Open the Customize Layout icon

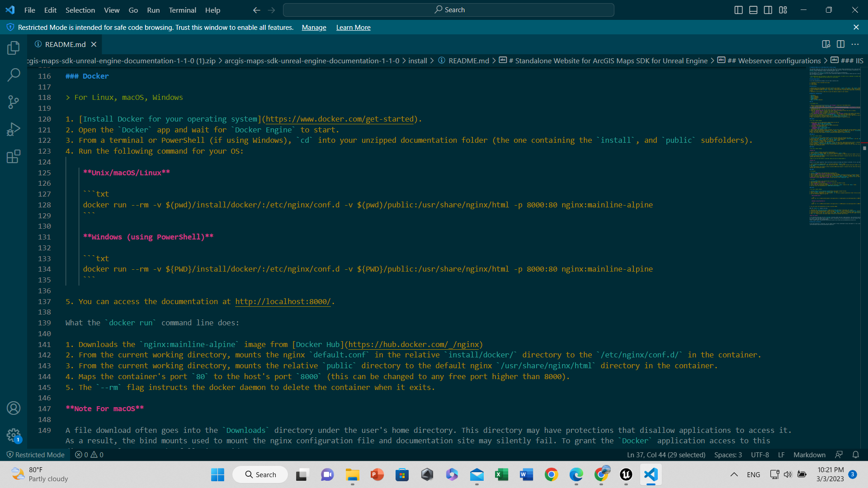783,10
